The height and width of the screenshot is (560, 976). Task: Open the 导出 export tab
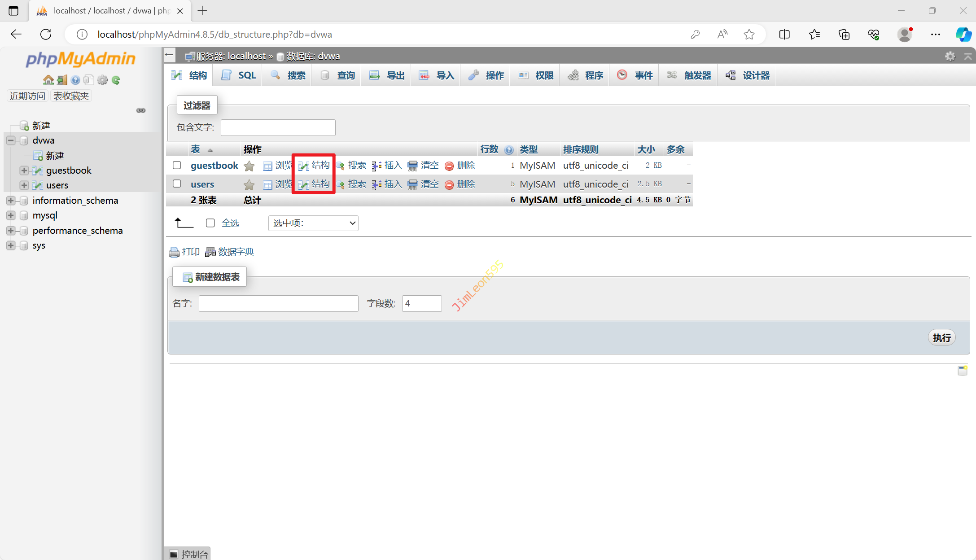coord(387,75)
